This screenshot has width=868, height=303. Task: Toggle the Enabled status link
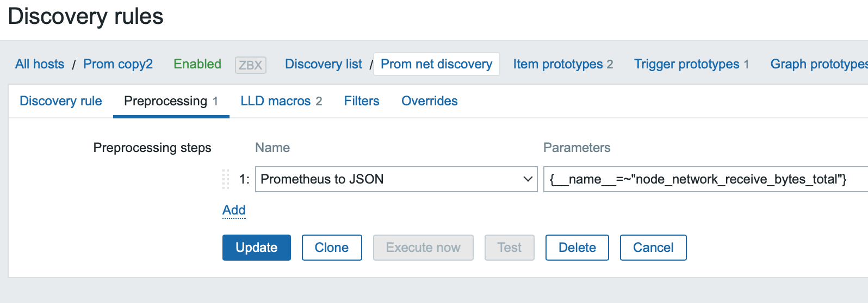(197, 64)
